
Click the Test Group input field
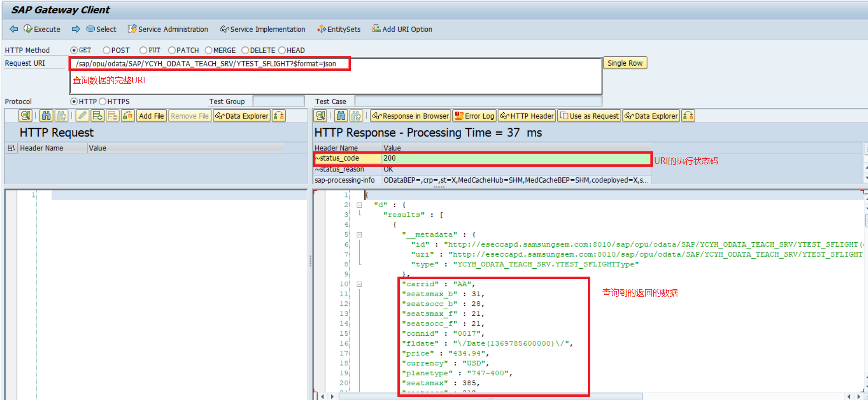tap(279, 102)
